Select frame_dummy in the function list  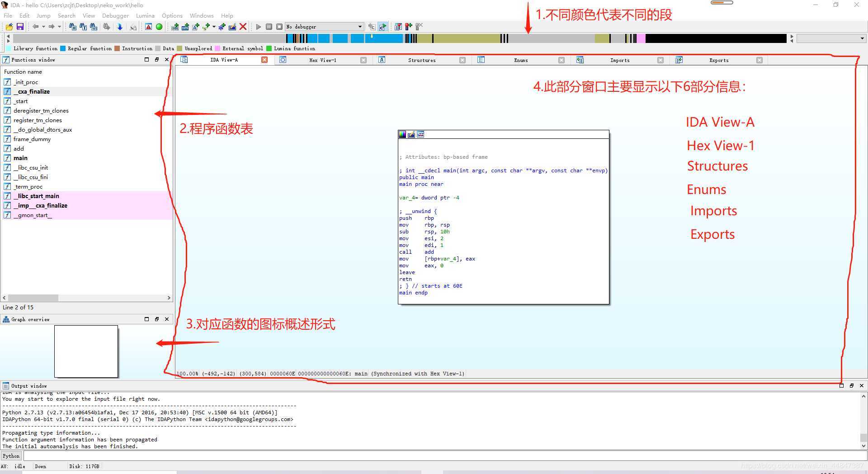pyautogui.click(x=86, y=139)
